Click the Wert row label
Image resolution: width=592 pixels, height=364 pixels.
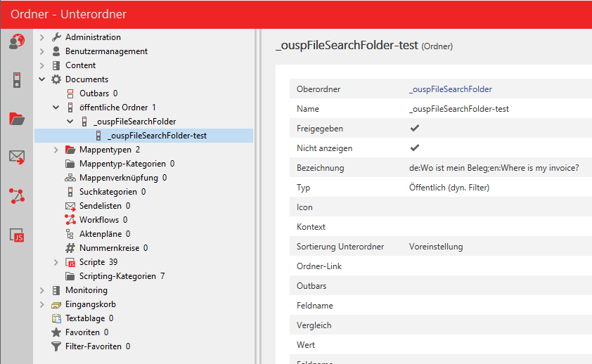tap(306, 345)
